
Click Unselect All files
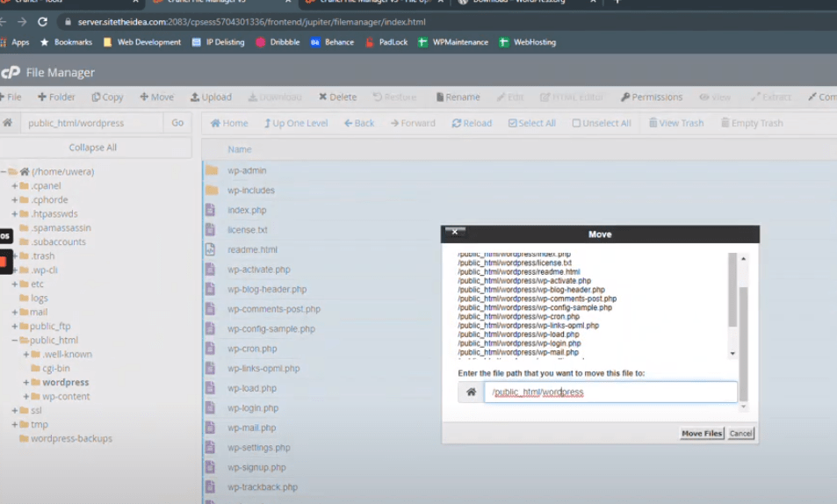point(601,123)
